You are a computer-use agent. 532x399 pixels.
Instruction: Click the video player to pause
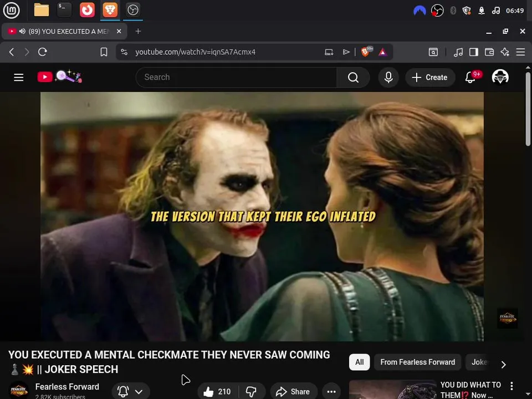[262, 217]
